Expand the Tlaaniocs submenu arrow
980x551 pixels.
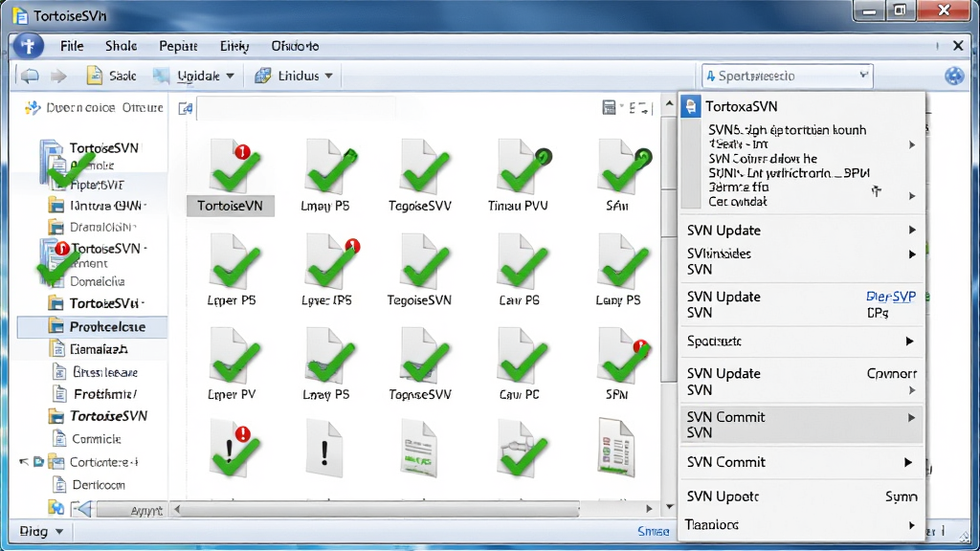(x=912, y=525)
